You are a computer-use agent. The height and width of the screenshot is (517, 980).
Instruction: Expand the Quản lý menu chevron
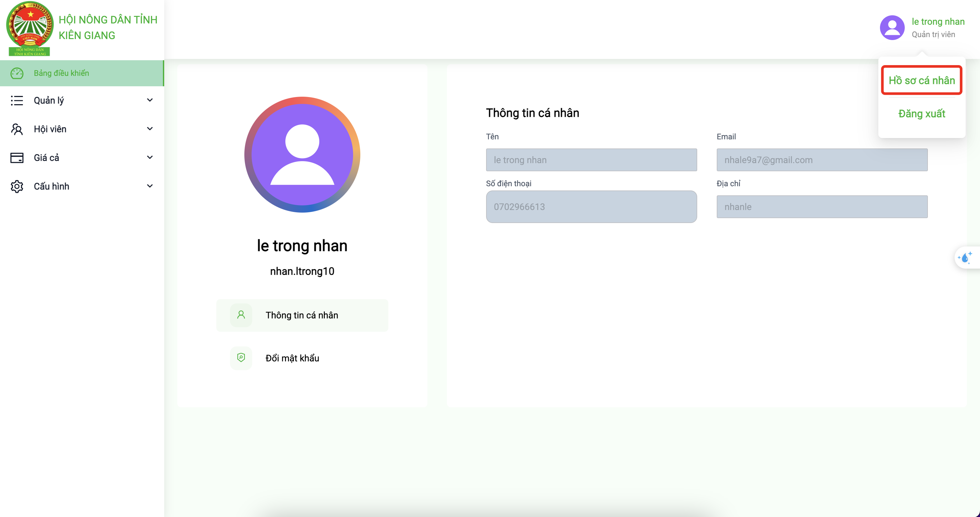pos(150,100)
